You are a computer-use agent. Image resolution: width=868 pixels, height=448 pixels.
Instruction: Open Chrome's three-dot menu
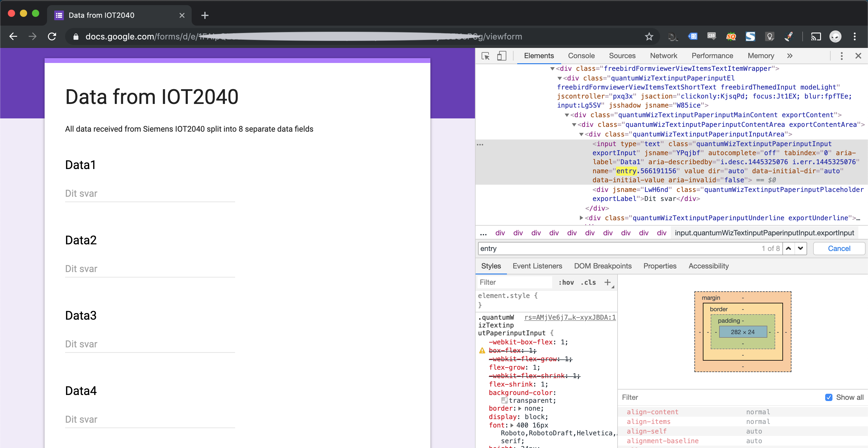pyautogui.click(x=854, y=36)
